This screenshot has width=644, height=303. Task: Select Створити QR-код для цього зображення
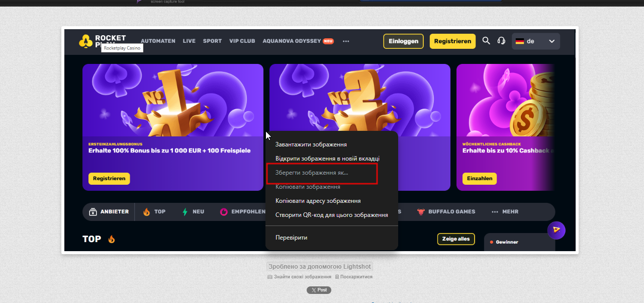(x=332, y=215)
